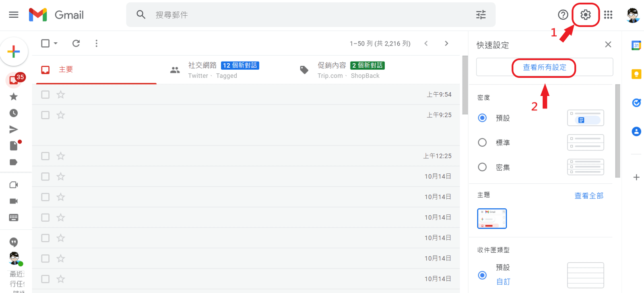644x293 pixels.
Task: Click the mail list vertical scrollbar
Action: point(465,85)
